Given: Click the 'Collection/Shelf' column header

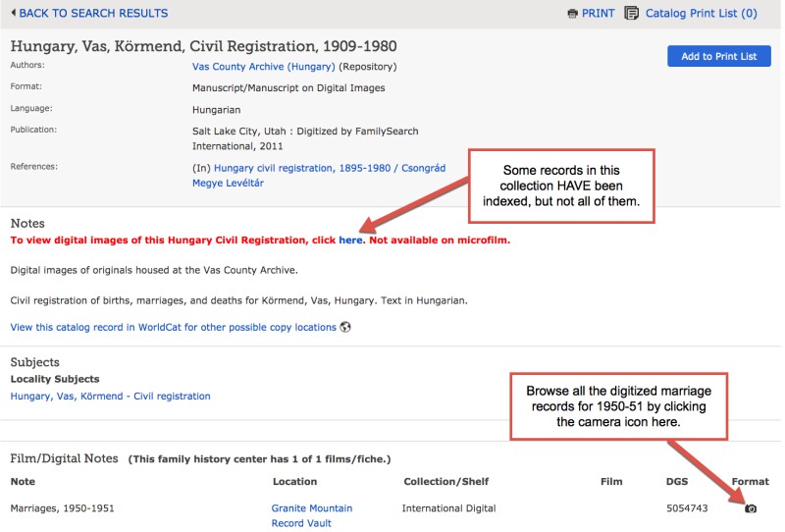Looking at the screenshot, I should (445, 481).
